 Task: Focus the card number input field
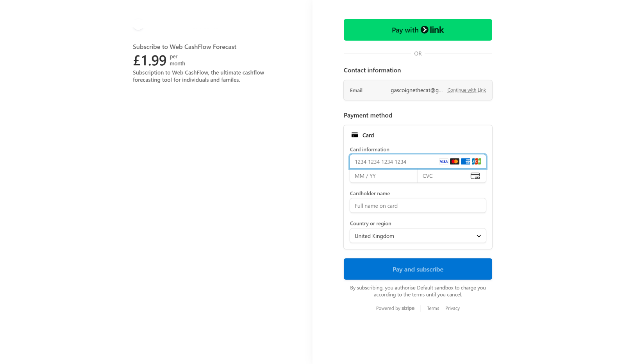tap(395, 162)
